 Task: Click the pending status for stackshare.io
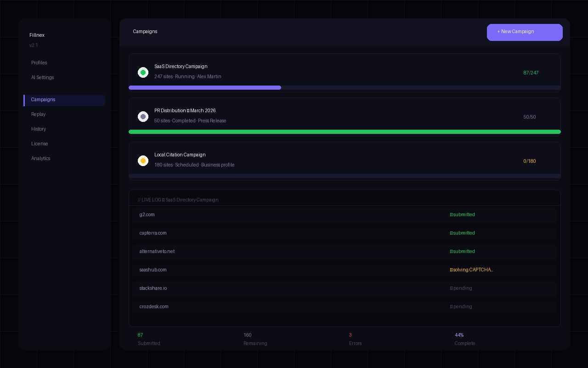[x=461, y=288]
